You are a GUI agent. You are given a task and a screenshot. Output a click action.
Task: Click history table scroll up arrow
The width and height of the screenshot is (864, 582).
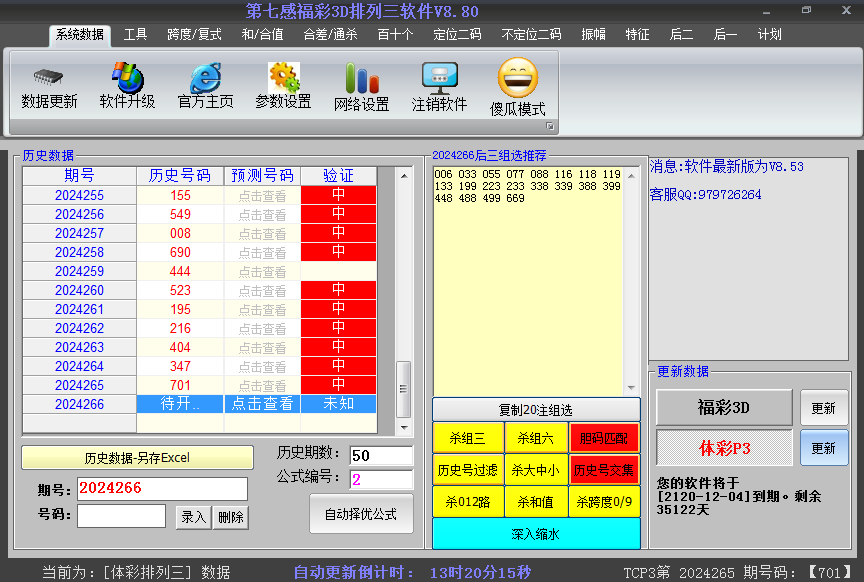point(404,176)
